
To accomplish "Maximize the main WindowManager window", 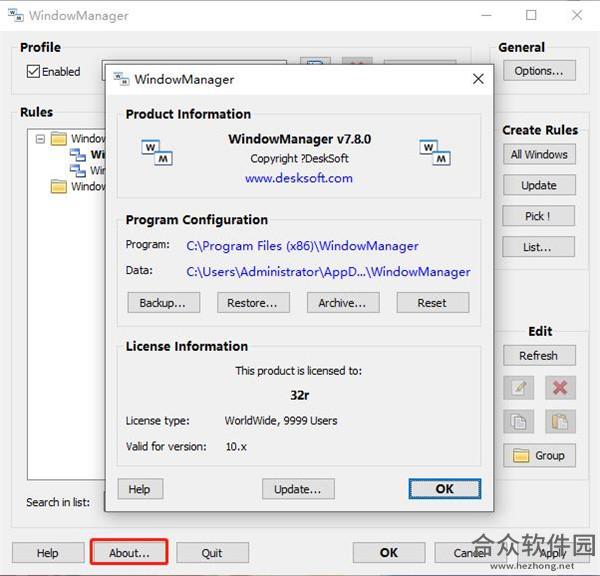I will 531,15.
